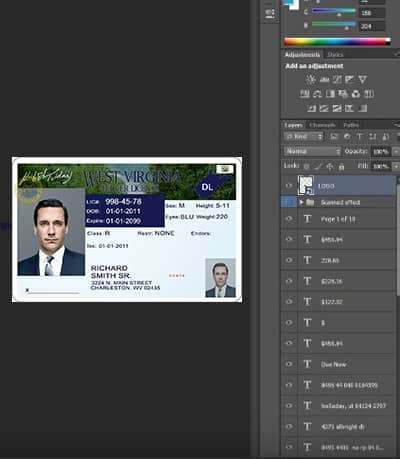
Task: Filter layers by shape layers
Action: click(x=372, y=136)
